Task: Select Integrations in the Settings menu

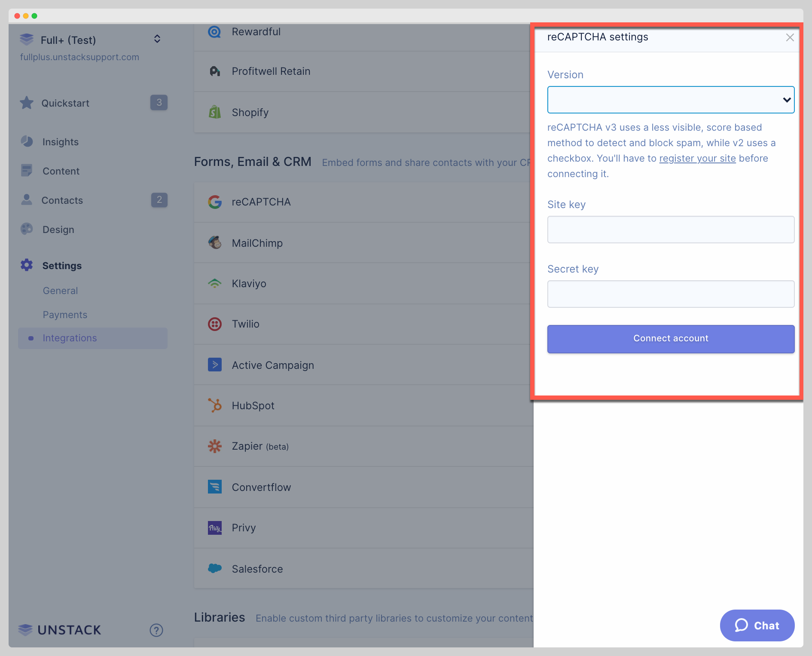Action: click(70, 338)
